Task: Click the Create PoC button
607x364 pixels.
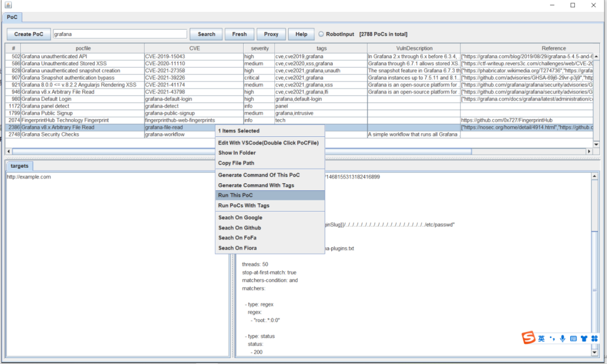Action: [28, 34]
